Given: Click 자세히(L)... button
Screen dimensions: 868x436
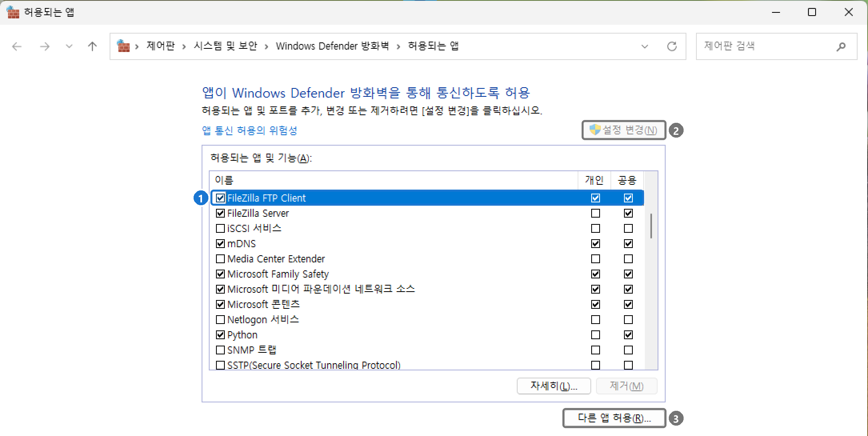Looking at the screenshot, I should [554, 386].
